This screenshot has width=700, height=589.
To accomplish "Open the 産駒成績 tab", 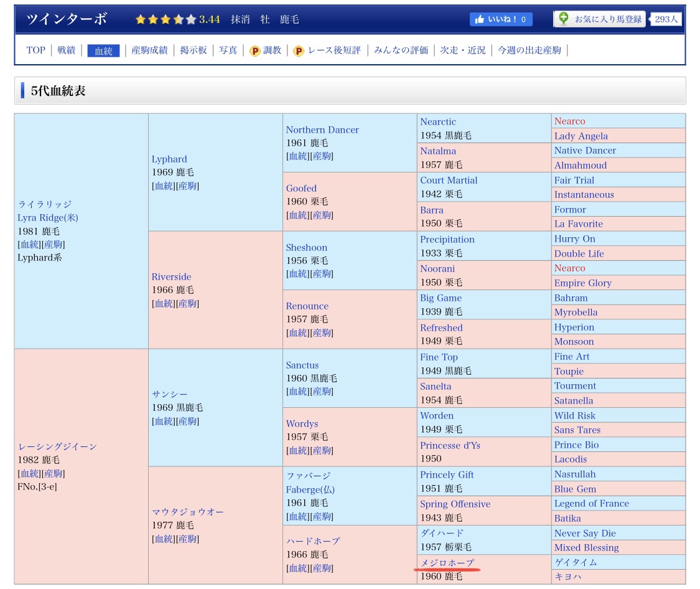I will click(x=149, y=50).
